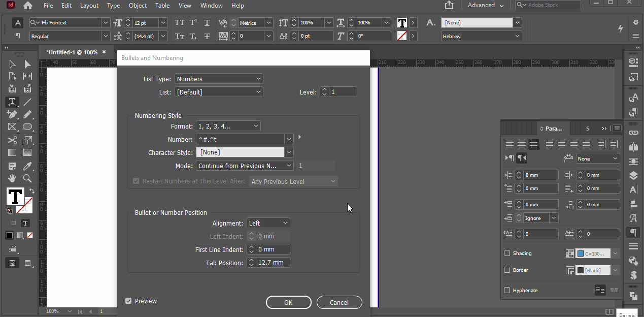
Task: Uncheck the Preview checkbox
Action: (x=128, y=301)
